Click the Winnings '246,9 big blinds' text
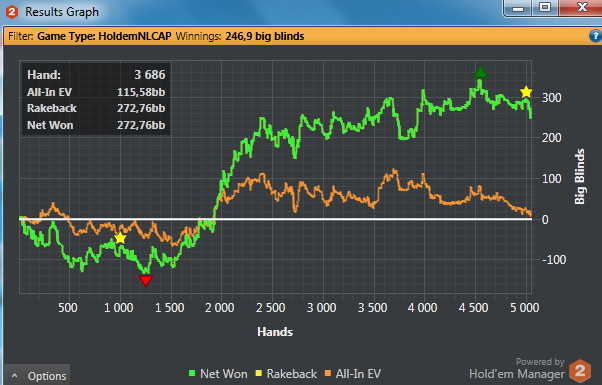The height and width of the screenshot is (385, 602). [x=265, y=36]
